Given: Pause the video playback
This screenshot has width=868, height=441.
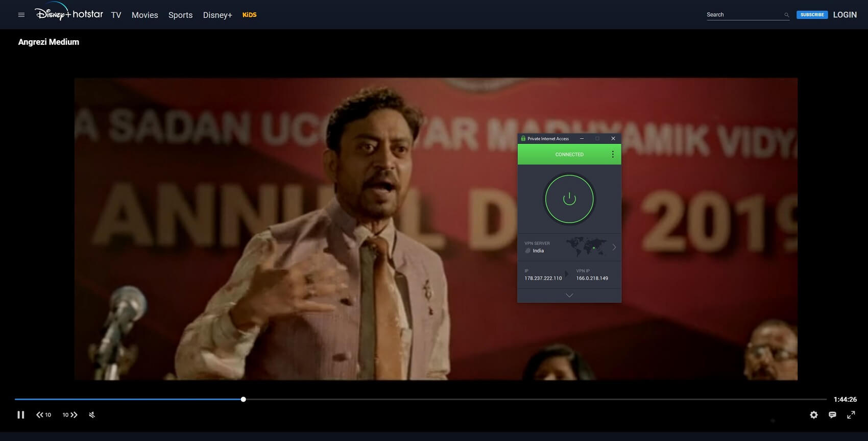Looking at the screenshot, I should tap(21, 415).
